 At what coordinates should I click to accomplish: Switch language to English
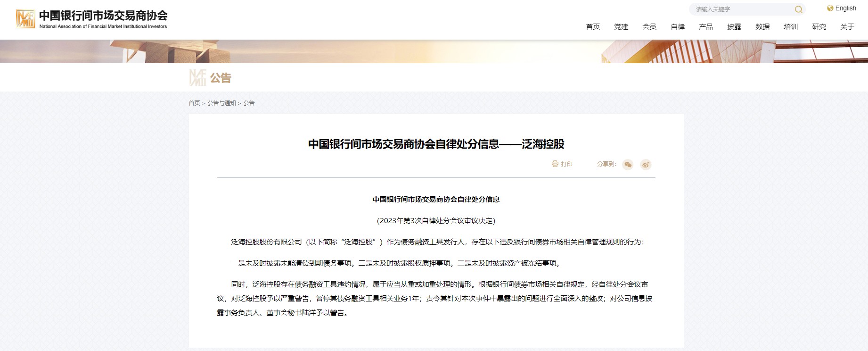[845, 8]
